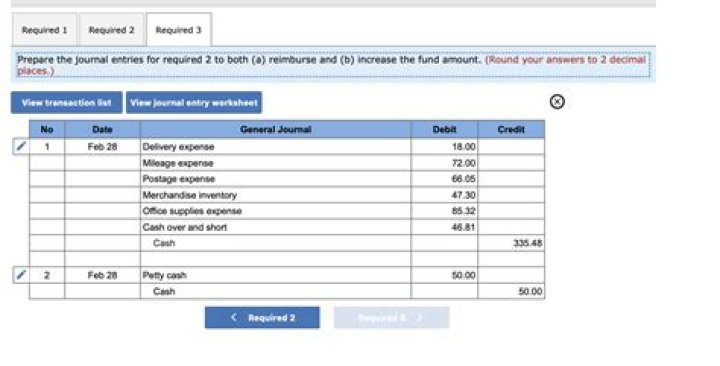Click left chevron on Required 2 button

point(234,317)
